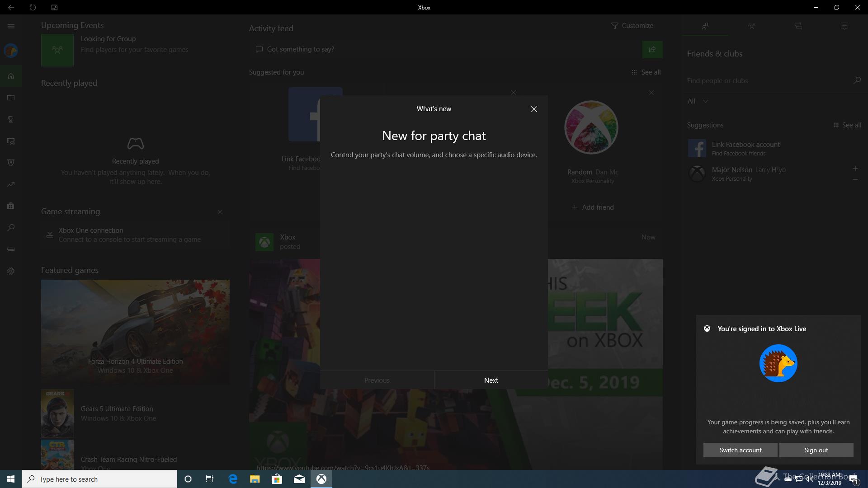Open the Xbox avatar of the posted item
Viewport: 868px width, 488px height.
tap(264, 242)
